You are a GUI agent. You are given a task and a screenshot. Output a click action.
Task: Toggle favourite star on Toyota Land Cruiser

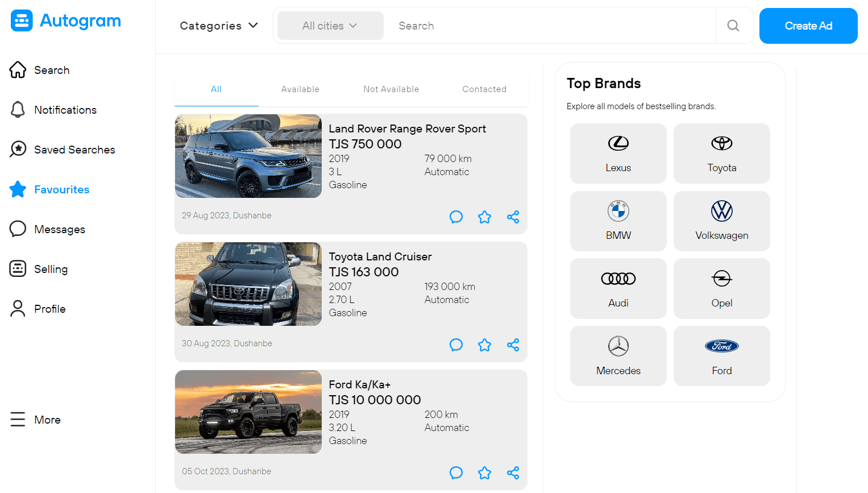pos(484,345)
